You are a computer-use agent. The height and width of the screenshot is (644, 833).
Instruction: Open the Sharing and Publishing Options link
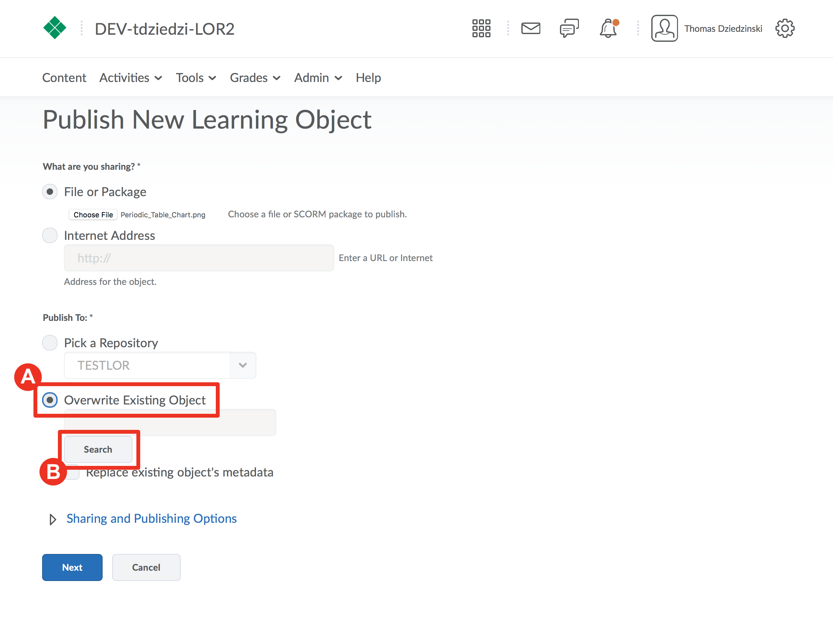coord(151,518)
